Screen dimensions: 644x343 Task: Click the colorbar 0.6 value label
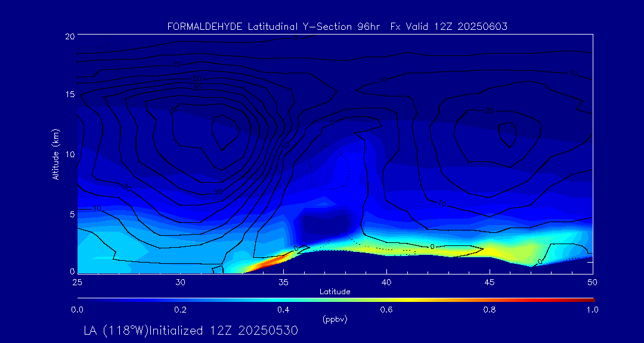pyautogui.click(x=386, y=310)
